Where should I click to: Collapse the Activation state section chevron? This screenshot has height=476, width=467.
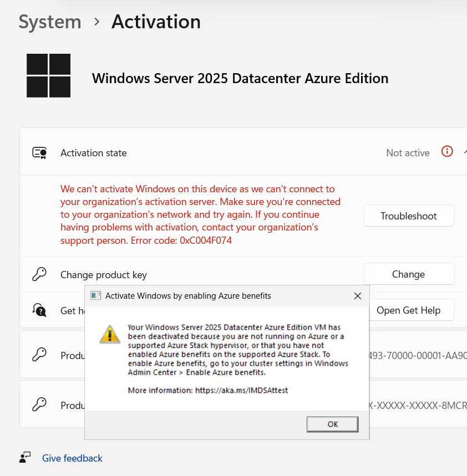pyautogui.click(x=465, y=152)
